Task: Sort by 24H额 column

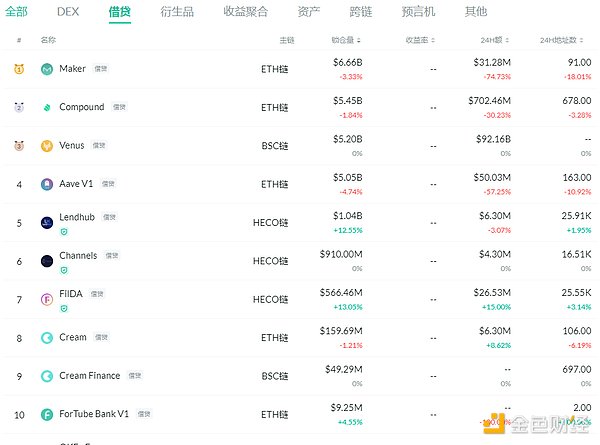Action: click(x=497, y=40)
